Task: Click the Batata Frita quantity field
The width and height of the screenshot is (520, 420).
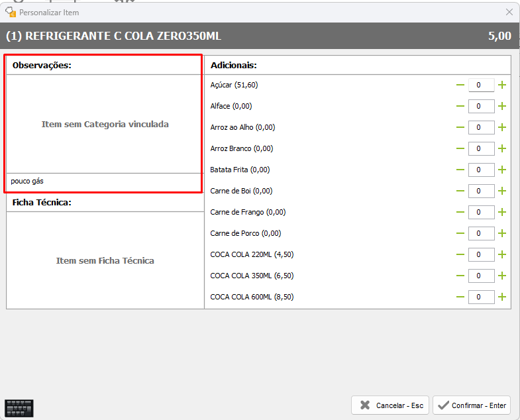Action: coord(481,170)
